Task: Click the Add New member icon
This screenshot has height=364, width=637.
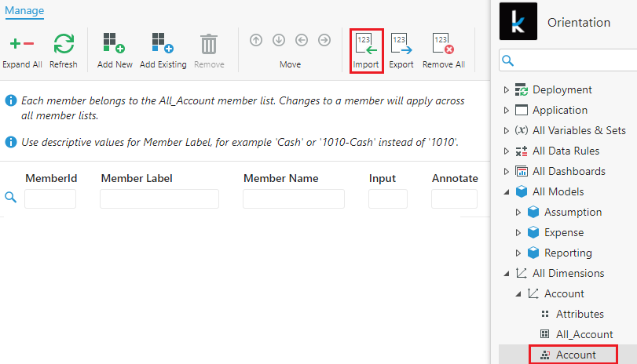Action: point(114,44)
